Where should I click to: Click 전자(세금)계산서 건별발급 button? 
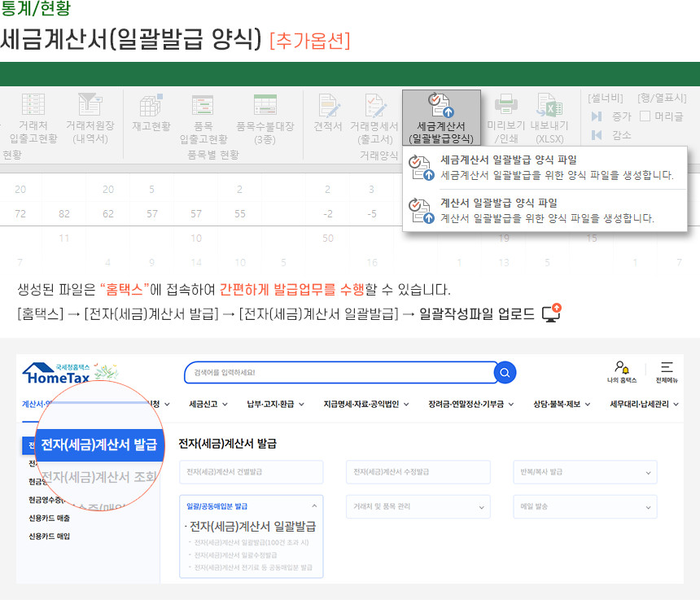(x=251, y=472)
